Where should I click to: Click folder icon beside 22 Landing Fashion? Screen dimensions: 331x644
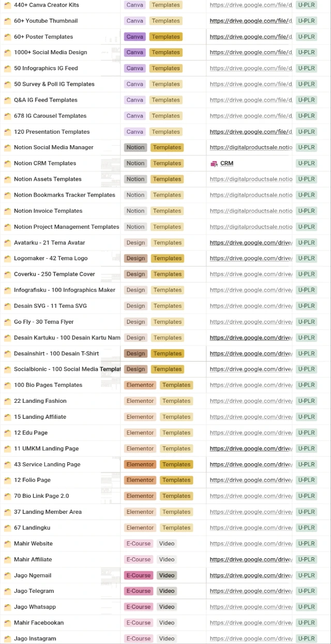coord(7,401)
